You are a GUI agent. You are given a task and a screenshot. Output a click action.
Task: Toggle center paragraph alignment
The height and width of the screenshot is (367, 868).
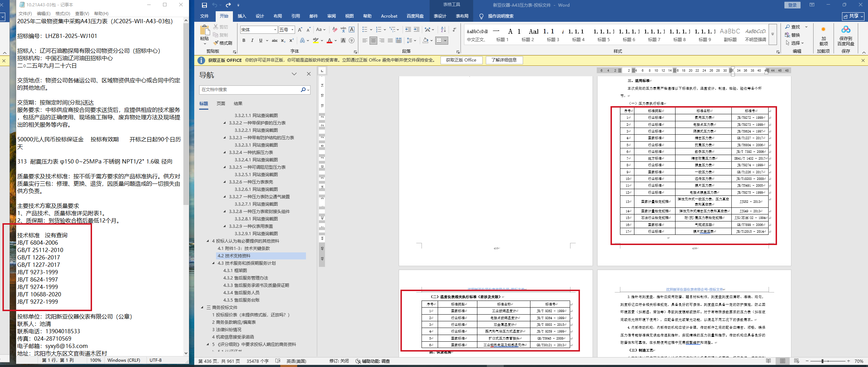(373, 40)
